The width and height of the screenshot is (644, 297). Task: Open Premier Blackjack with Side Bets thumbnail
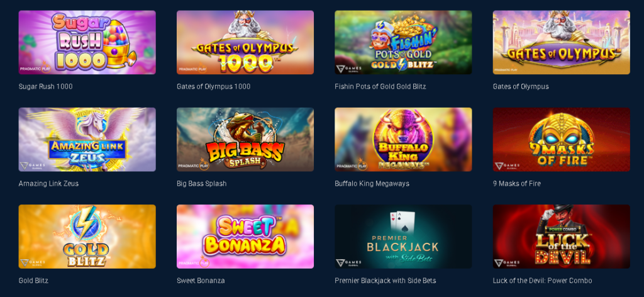[x=403, y=237]
